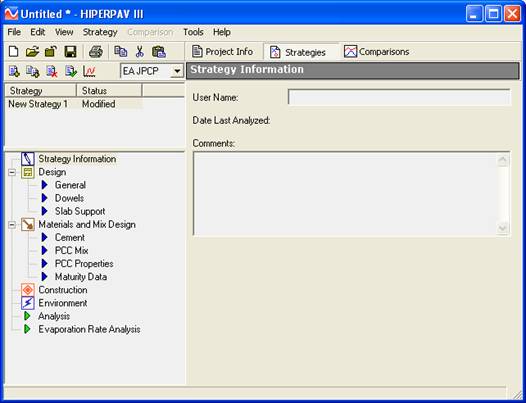
Task: Click the Duplicate strategy icon
Action: (33, 71)
